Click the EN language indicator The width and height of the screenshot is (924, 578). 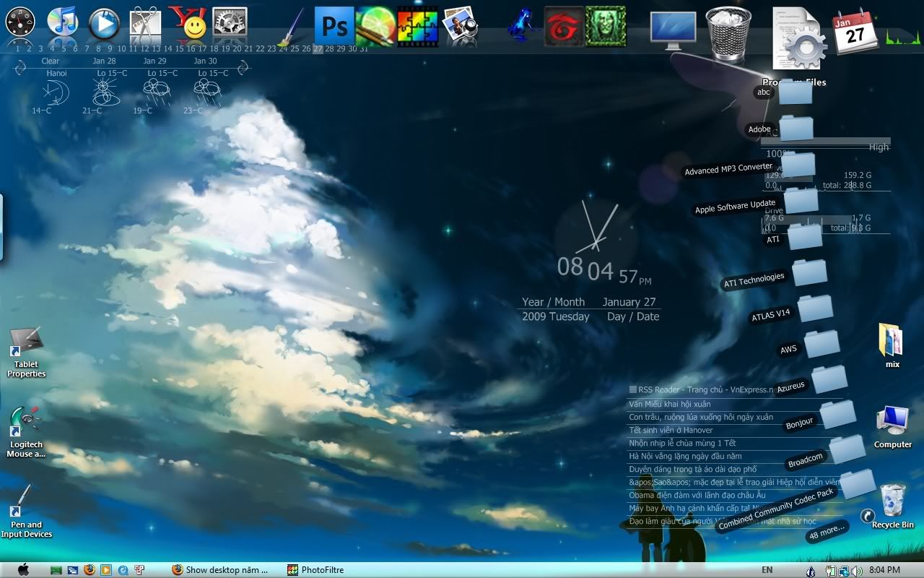[x=767, y=570]
